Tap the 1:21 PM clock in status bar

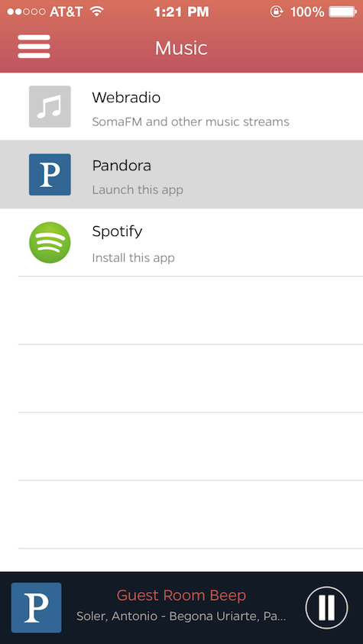(x=182, y=12)
